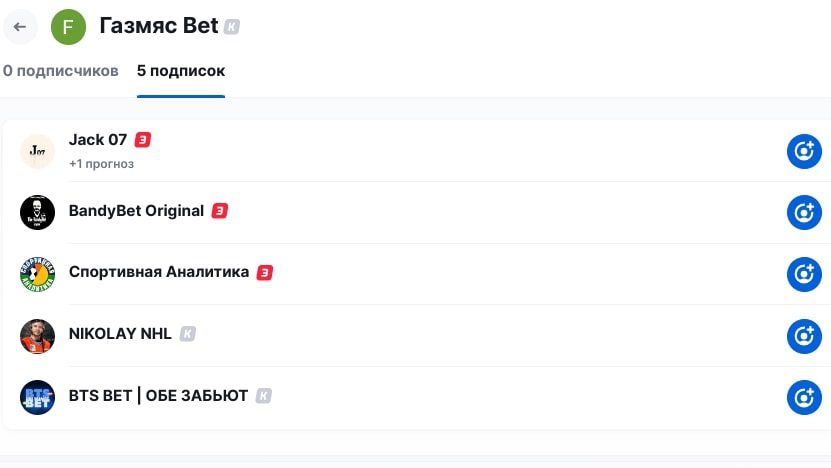
Task: Click the green F profile avatar
Action: tap(68, 27)
